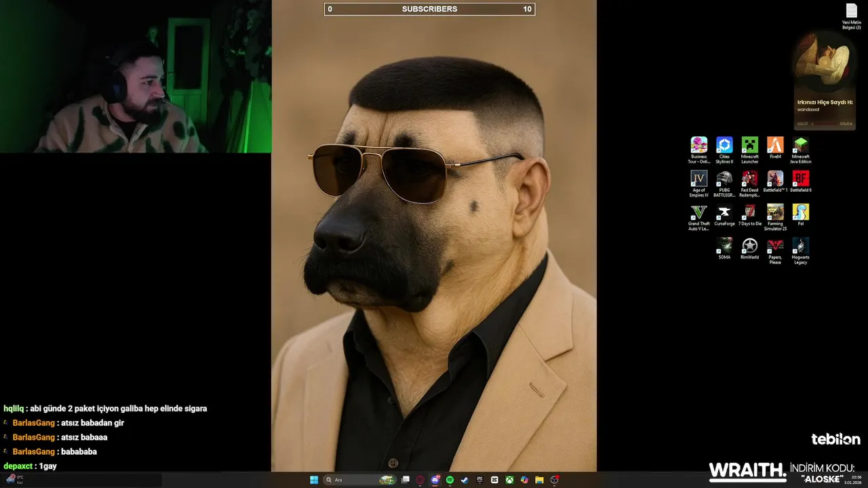Open OBS Studio from the taskbar
The width and height of the screenshot is (868, 488).
pyautogui.click(x=555, y=480)
